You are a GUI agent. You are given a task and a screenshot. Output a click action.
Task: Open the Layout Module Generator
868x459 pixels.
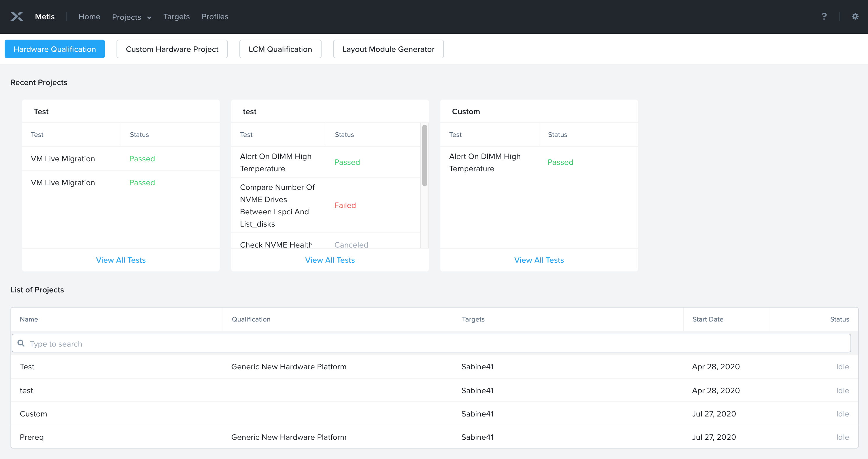[388, 49]
